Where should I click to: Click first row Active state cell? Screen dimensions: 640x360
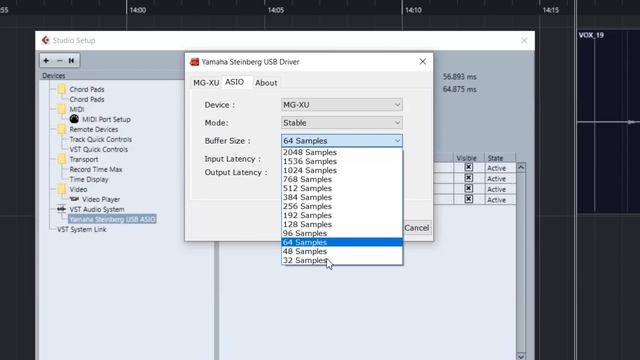click(496, 168)
